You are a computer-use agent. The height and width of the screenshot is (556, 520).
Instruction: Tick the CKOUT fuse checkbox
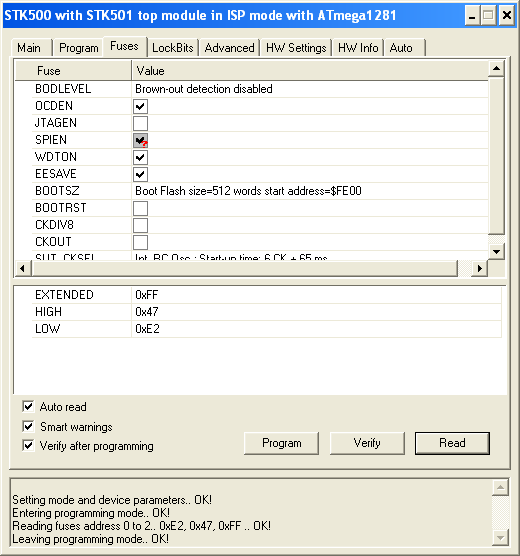pos(140,242)
